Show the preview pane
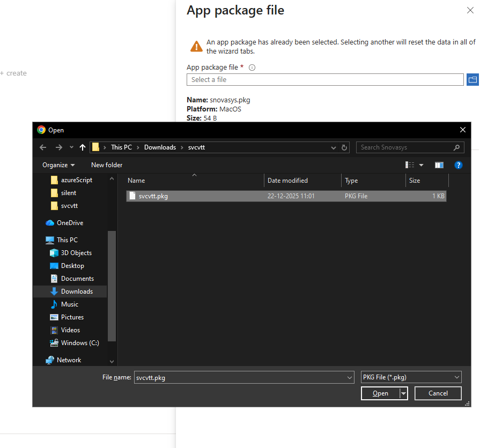The height and width of the screenshot is (448, 480). (x=439, y=165)
